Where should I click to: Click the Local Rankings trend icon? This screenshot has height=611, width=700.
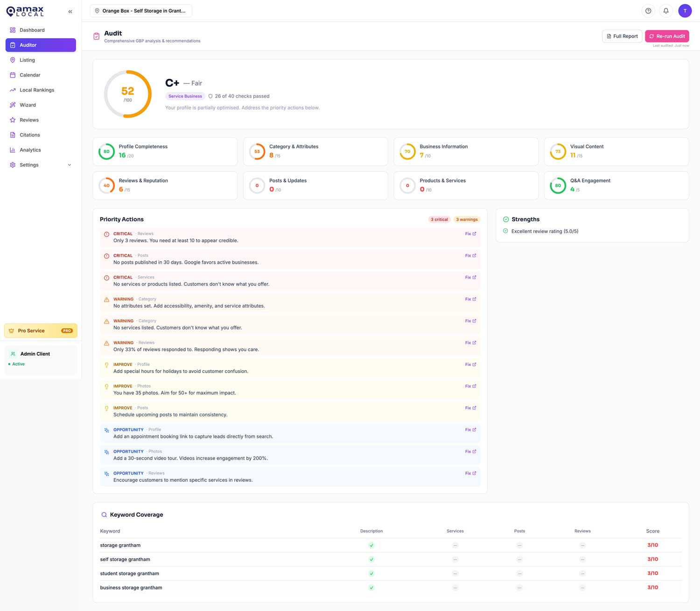pos(13,90)
